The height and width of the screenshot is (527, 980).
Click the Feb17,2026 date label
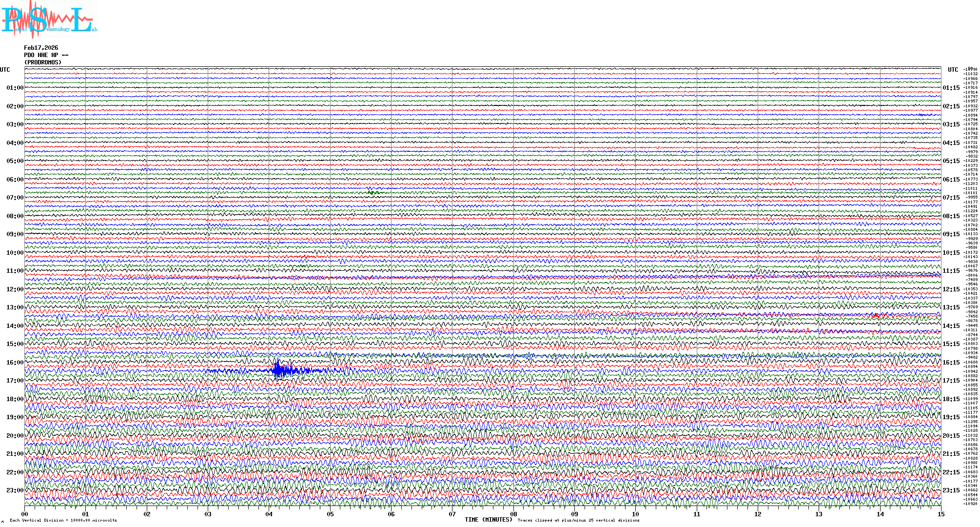pyautogui.click(x=41, y=48)
